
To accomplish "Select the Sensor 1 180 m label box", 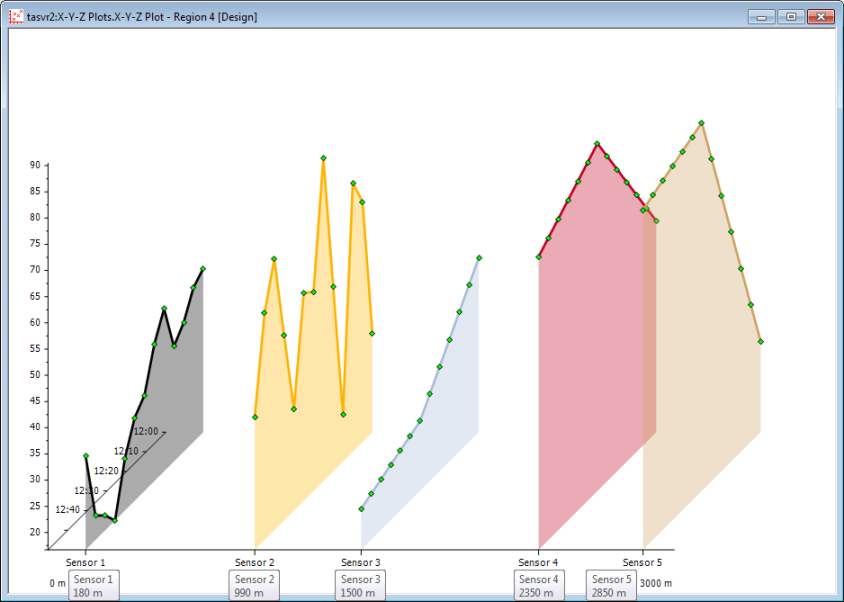I will click(x=93, y=586).
